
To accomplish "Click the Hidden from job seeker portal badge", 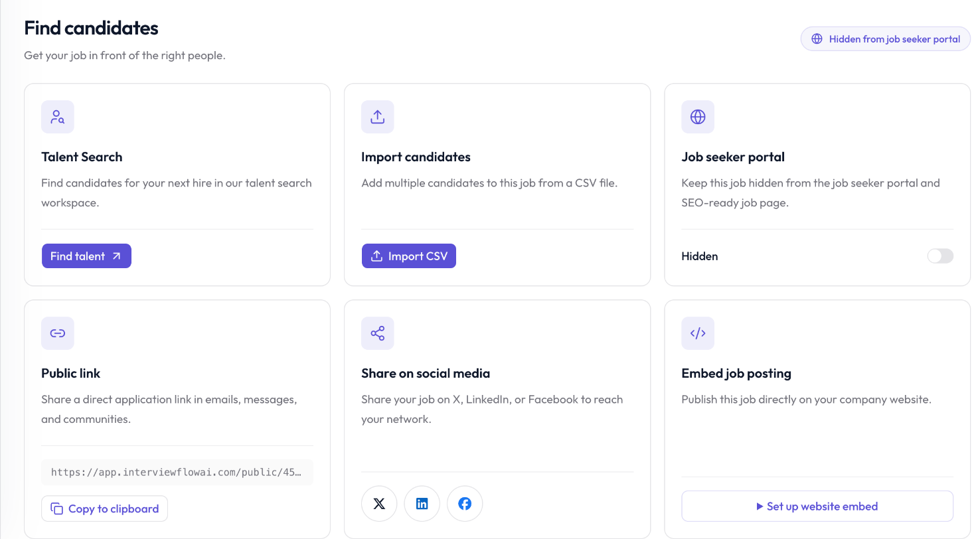I will click(x=886, y=39).
